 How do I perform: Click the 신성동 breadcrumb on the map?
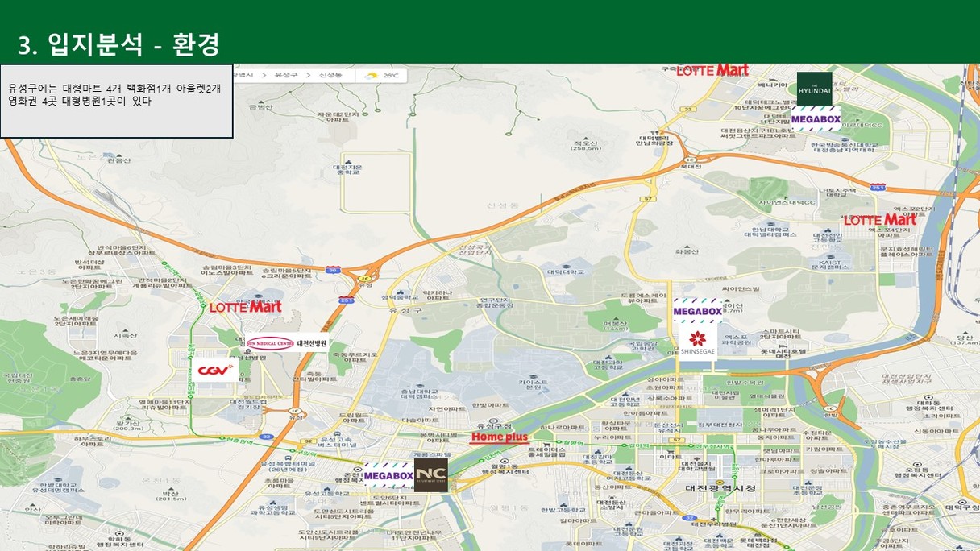point(330,74)
